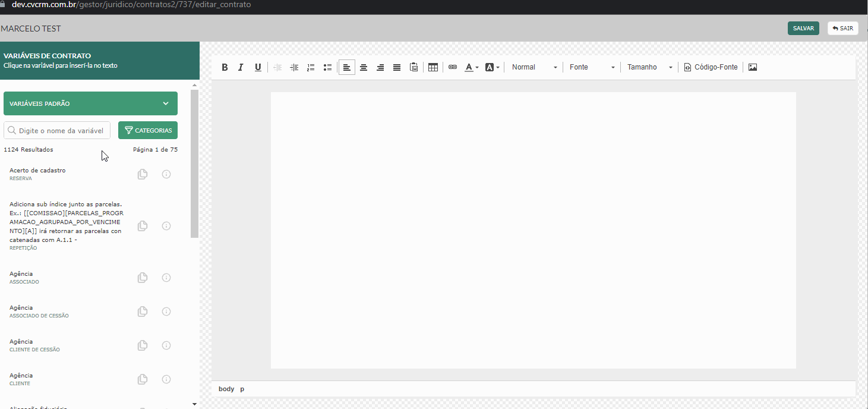Open the Tamanho size dropdown
The height and width of the screenshot is (409, 868).
click(649, 67)
